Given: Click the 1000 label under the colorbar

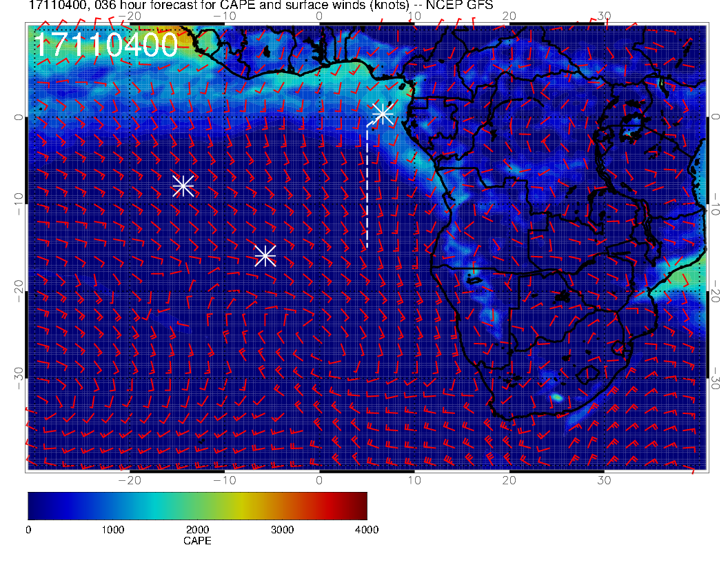Looking at the screenshot, I should [112, 530].
